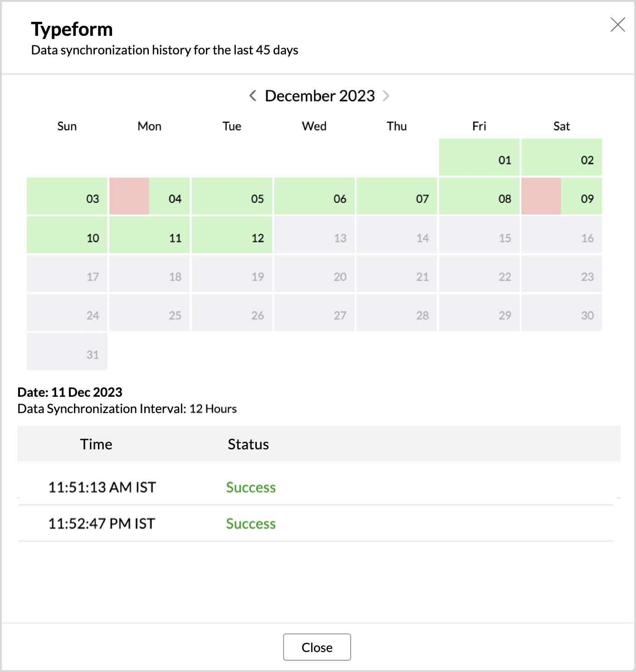Click the red failure segment on December 04

(x=129, y=196)
